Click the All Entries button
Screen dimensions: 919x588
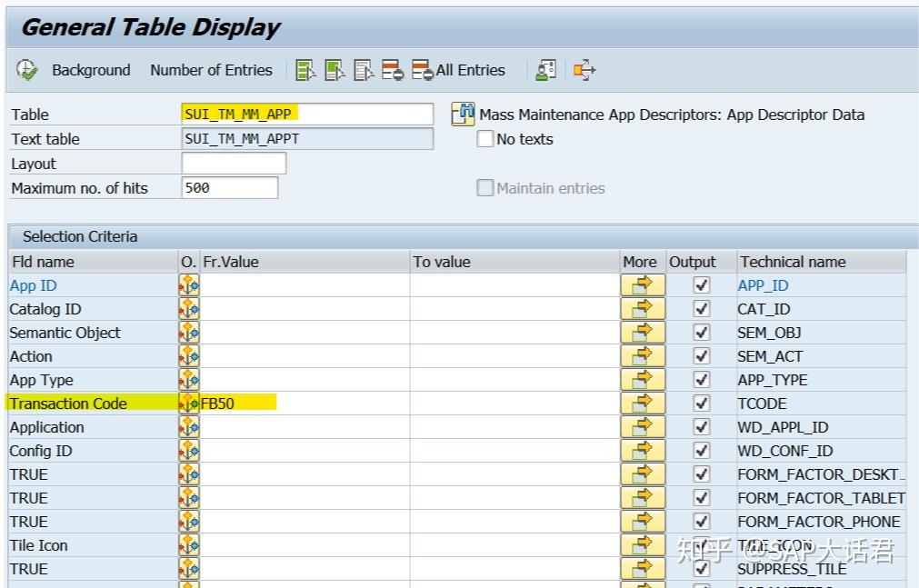pos(458,70)
